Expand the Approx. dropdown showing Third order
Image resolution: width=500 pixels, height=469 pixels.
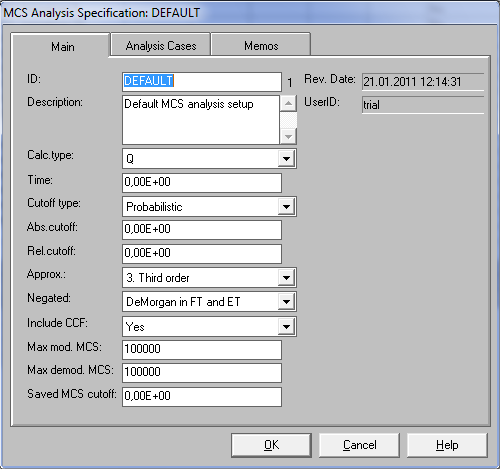tap(286, 277)
